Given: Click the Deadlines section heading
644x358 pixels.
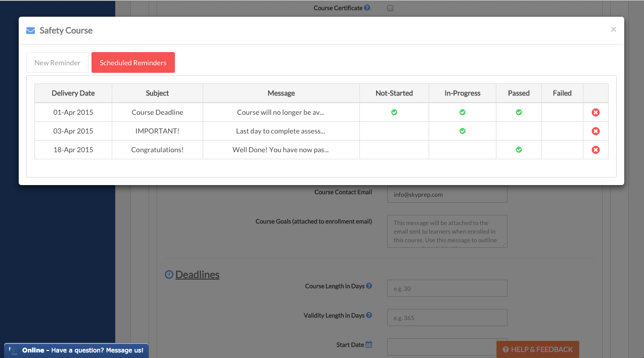Looking at the screenshot, I should 197,275.
